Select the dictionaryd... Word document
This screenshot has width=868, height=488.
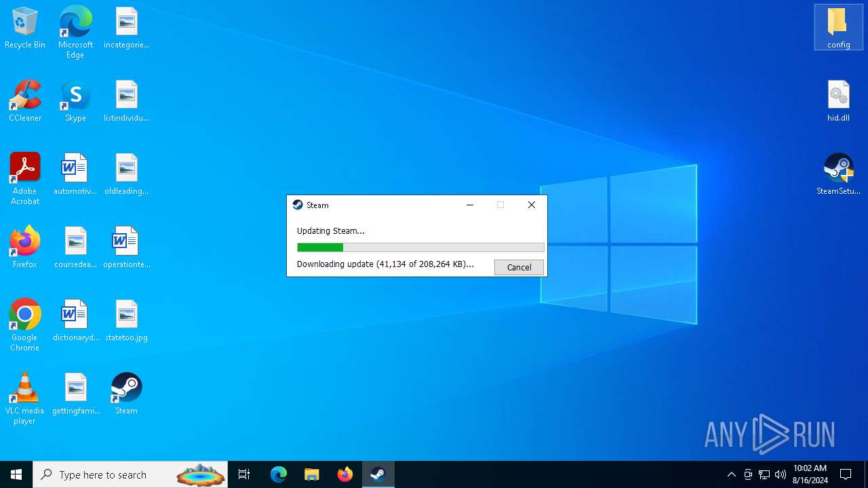tap(75, 321)
